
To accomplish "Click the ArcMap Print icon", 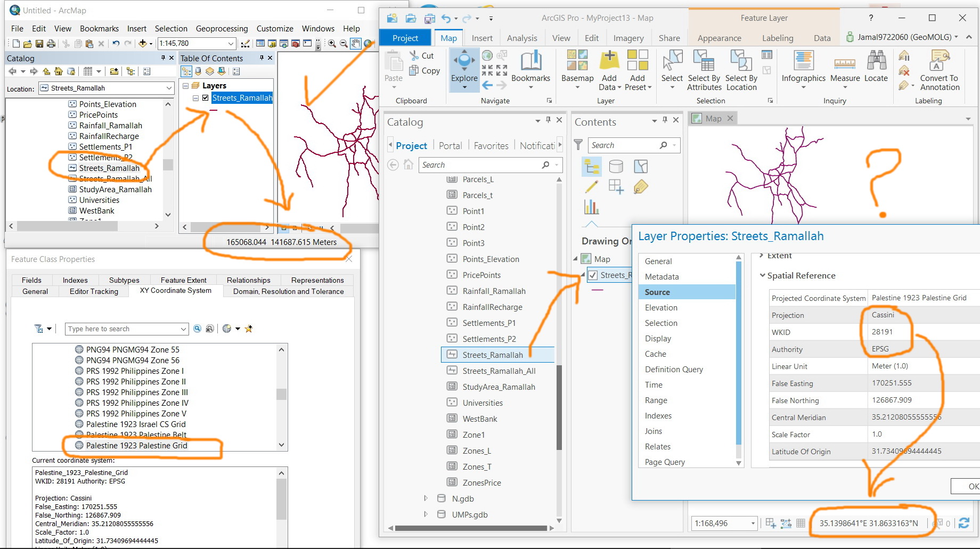I will coord(51,44).
